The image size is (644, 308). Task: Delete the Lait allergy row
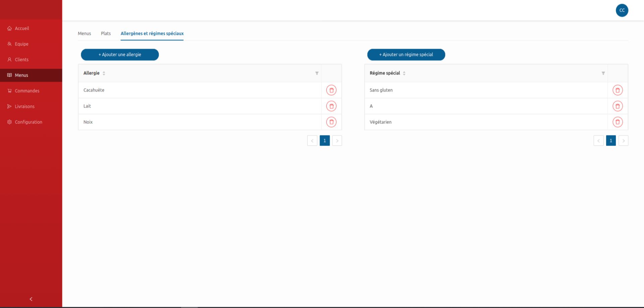tap(331, 106)
